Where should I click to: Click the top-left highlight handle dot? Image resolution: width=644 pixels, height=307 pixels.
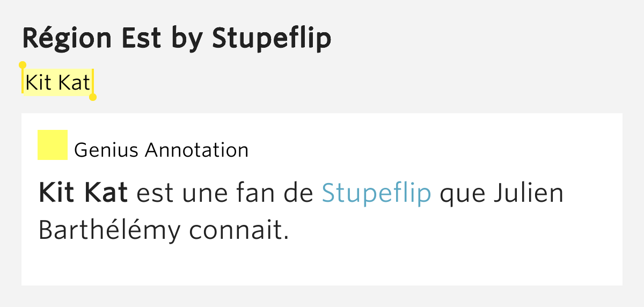23,65
